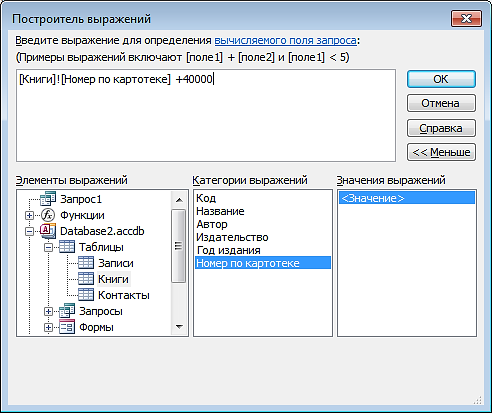The height and width of the screenshot is (413, 492).
Task: Choose the Год издания field category
Action: point(229,250)
